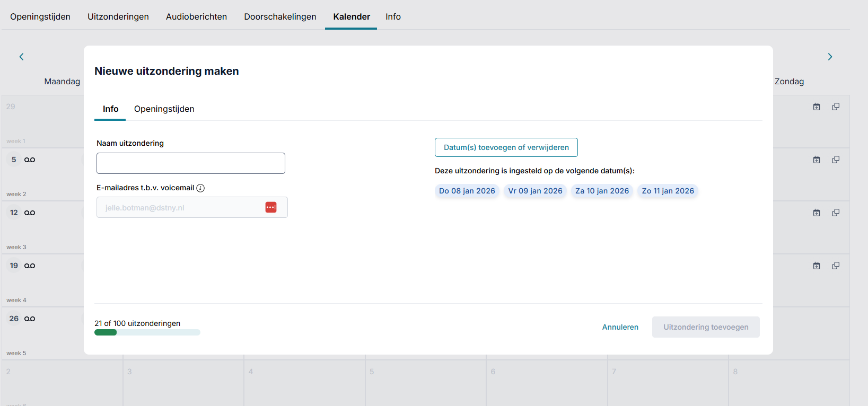Click the voicemail icon next to day 5 in week 2

(x=30, y=160)
